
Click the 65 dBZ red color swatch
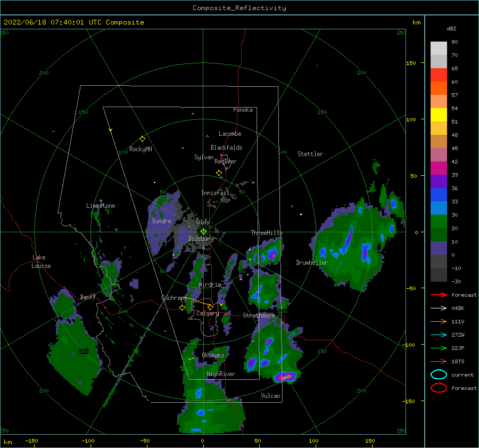coord(439,75)
